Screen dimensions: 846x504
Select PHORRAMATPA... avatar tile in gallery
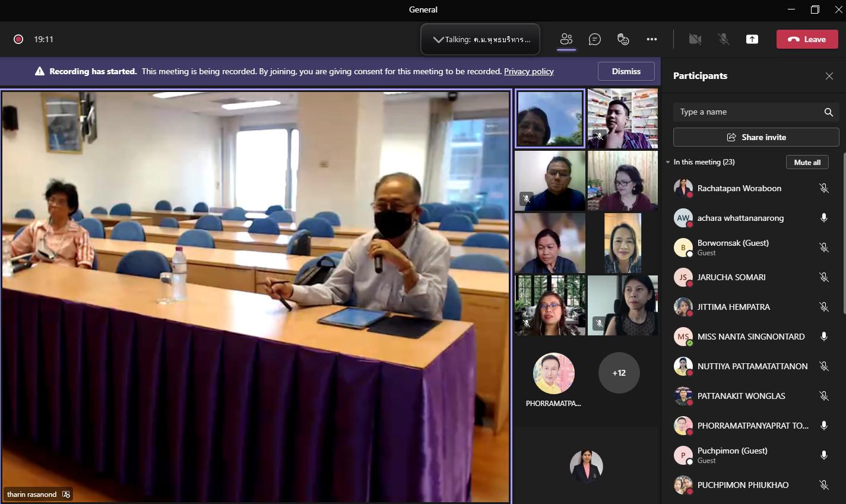click(x=554, y=373)
